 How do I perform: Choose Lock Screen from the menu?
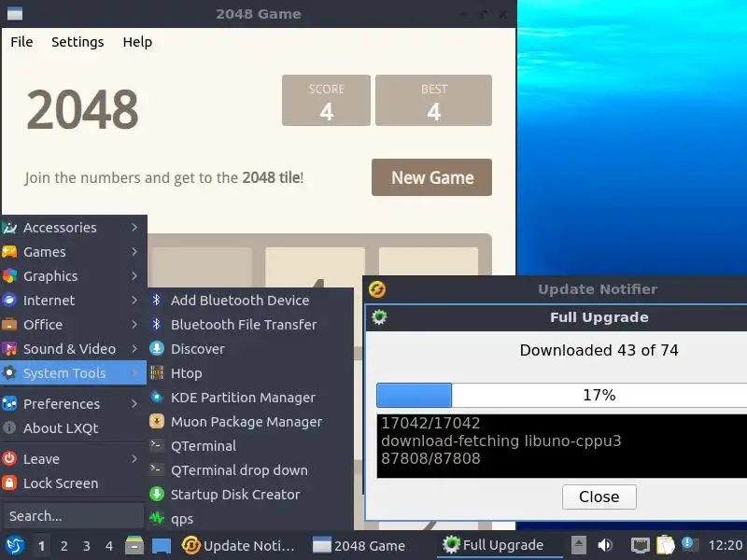tap(74, 483)
